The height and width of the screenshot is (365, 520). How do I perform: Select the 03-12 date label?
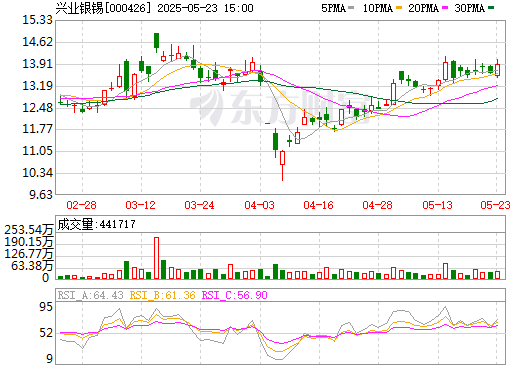pos(140,205)
